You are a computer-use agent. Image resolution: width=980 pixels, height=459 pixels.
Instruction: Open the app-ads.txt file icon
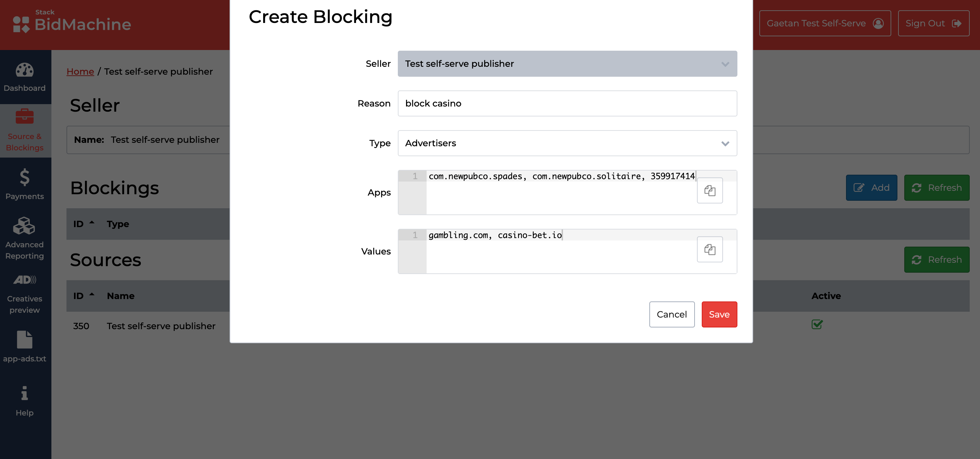[24, 339]
